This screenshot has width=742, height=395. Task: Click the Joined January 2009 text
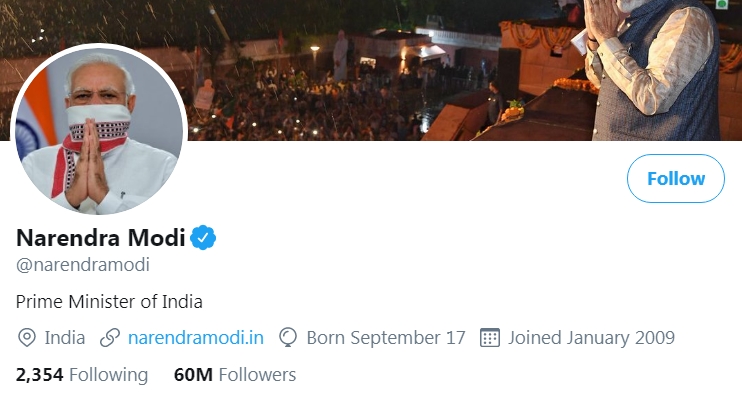(x=592, y=338)
